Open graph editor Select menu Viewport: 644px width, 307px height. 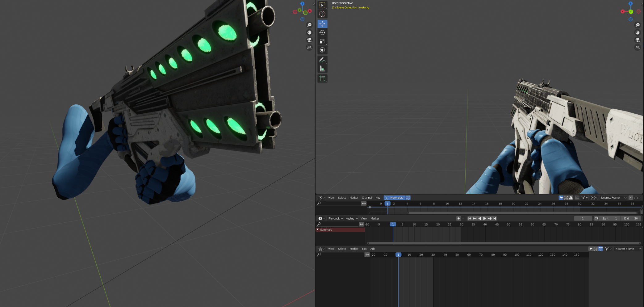coord(342,198)
